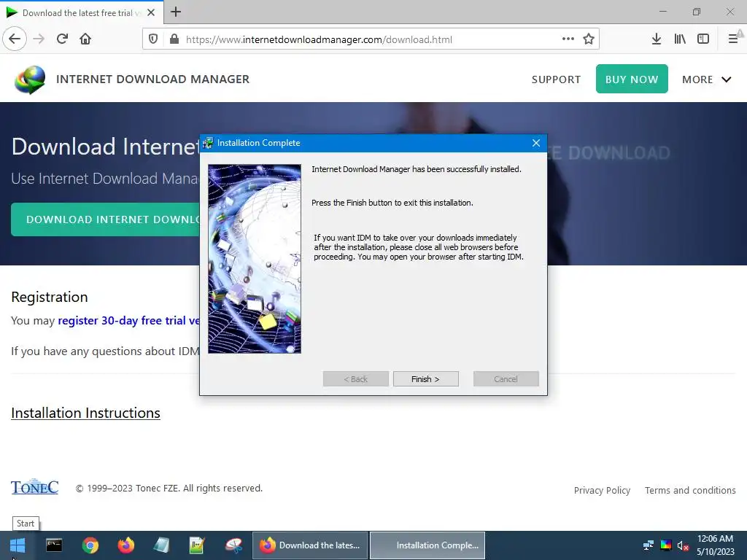Click the tracking protection shield icon
747x560 pixels.
point(153,39)
